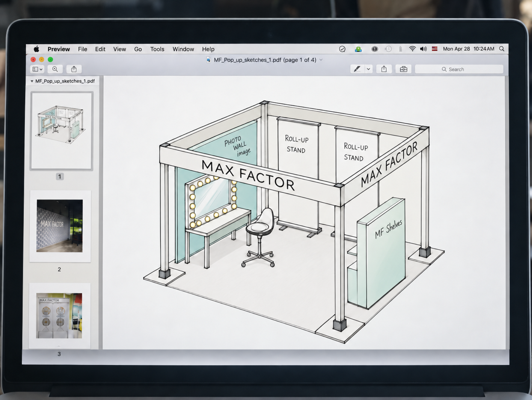Screen dimensions: 532x400
Task: Open the Apple menu
Action: (36, 49)
